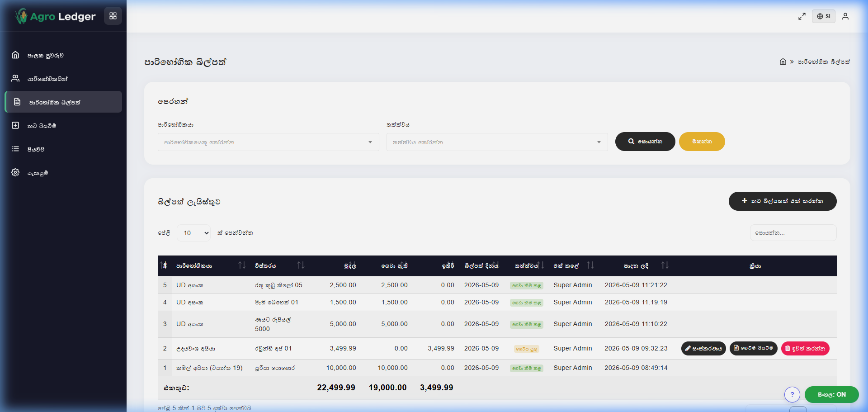This screenshot has width=868, height=412.
Task: Open the Customers page from the people icon
Action: pyautogui.click(x=15, y=79)
